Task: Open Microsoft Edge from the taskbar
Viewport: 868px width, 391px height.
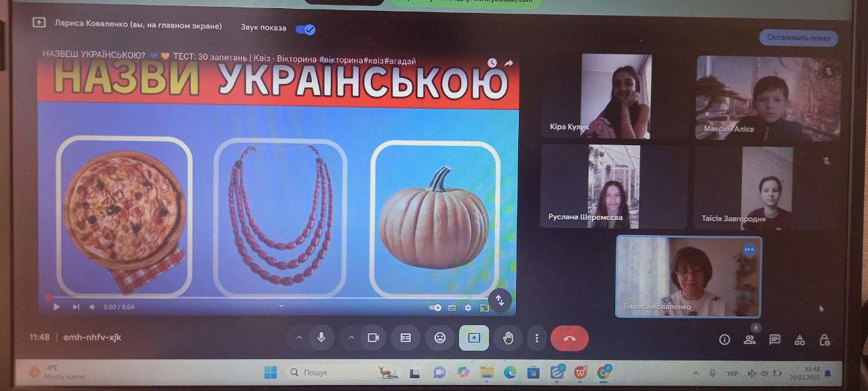Action: pyautogui.click(x=510, y=372)
